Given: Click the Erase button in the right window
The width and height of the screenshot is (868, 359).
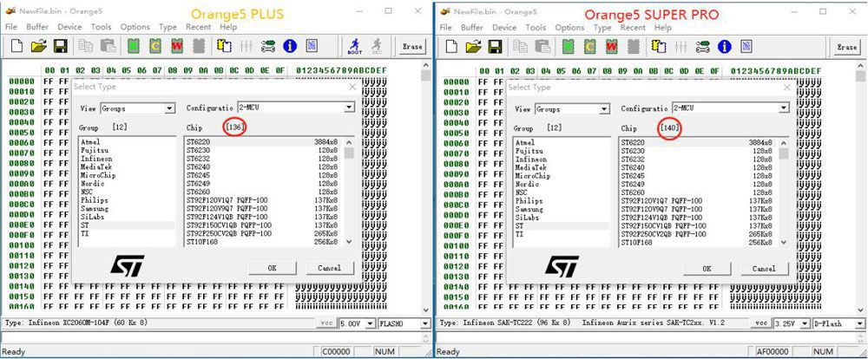Looking at the screenshot, I should pos(846,47).
